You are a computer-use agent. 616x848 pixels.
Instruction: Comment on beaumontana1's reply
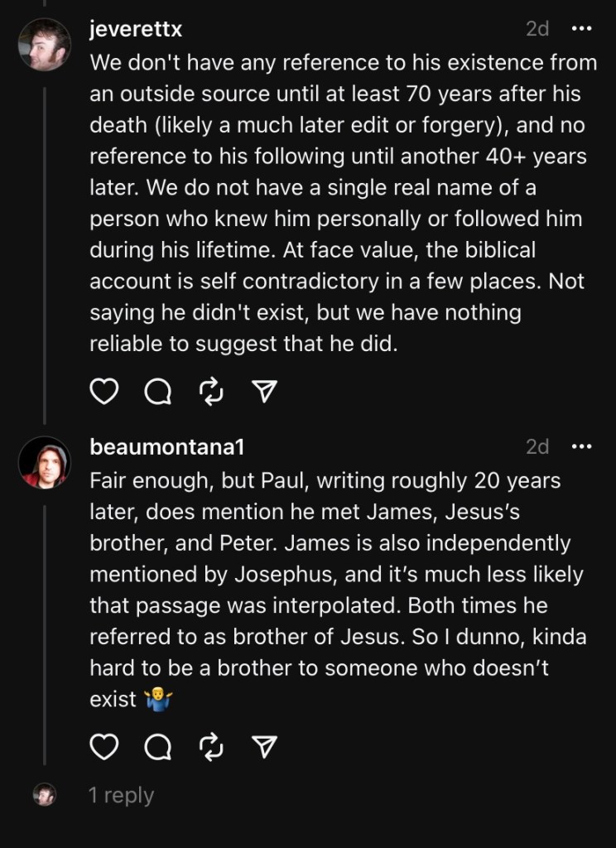(x=156, y=748)
